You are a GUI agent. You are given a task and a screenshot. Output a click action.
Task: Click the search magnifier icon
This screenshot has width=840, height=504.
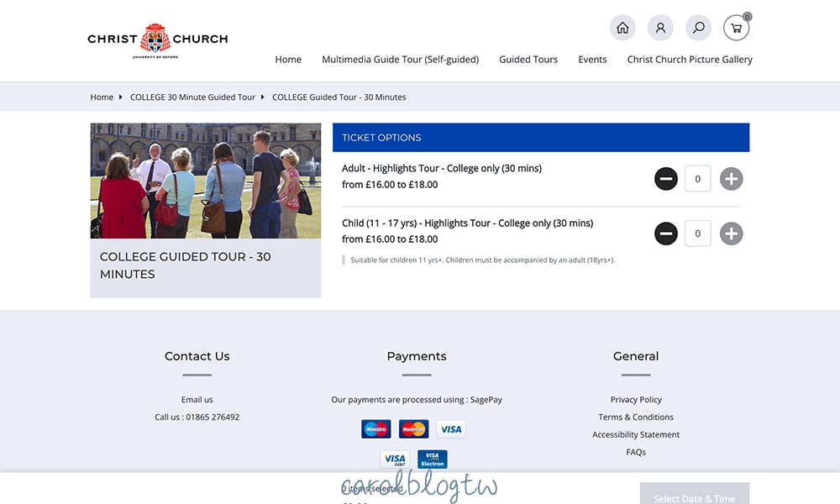point(699,28)
